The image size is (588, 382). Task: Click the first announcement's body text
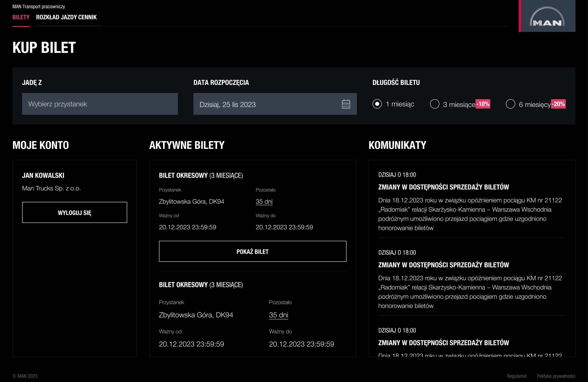pyautogui.click(x=470, y=214)
